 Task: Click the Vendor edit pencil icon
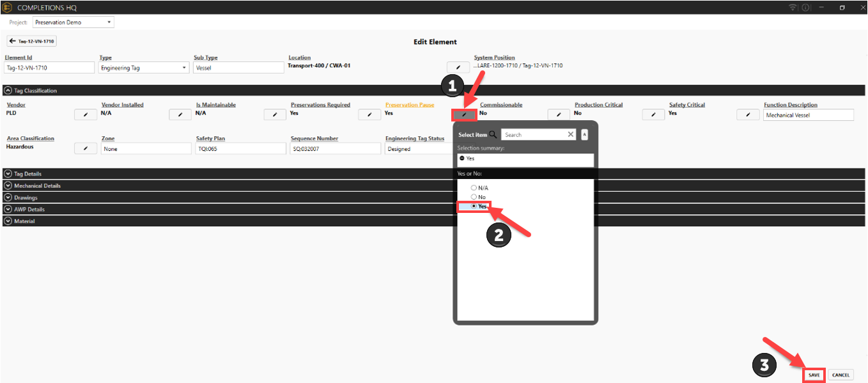(x=86, y=114)
